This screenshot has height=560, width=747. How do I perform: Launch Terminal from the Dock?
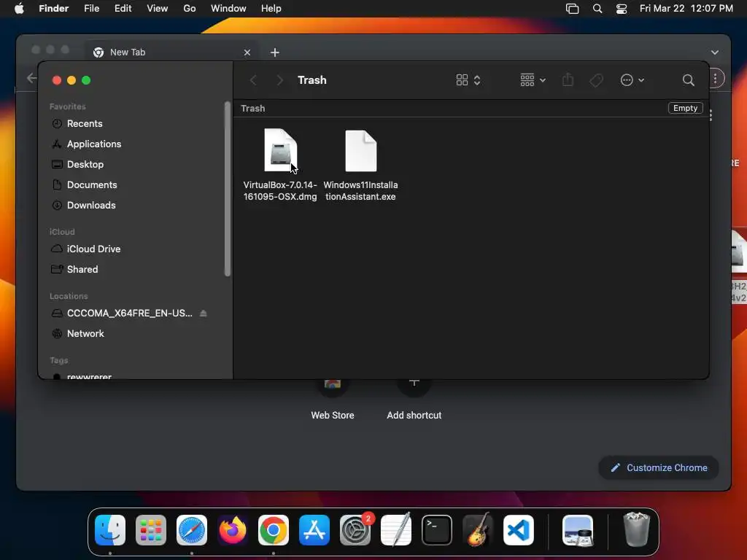pos(437,530)
